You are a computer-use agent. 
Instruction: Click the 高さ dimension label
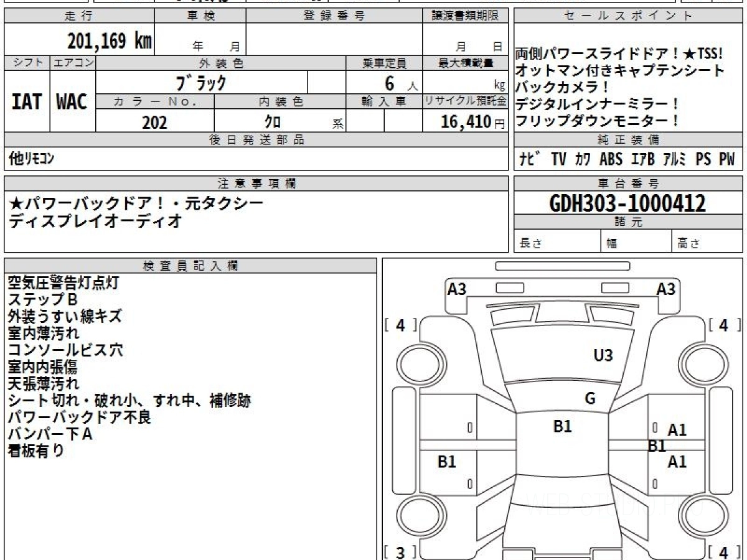(x=688, y=243)
